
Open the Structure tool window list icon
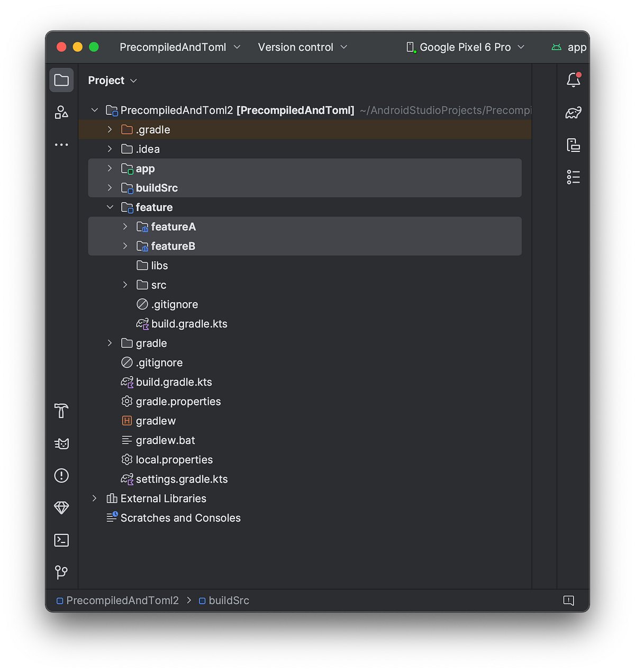(573, 177)
